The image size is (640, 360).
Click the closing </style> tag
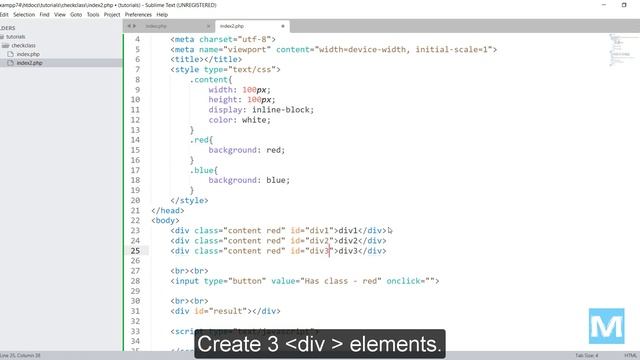[x=189, y=200]
